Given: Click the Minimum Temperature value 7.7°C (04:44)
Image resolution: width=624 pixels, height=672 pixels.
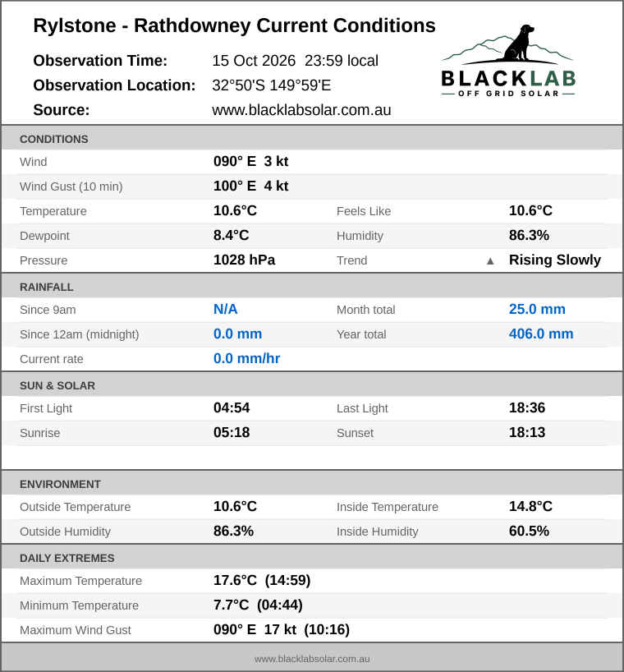Looking at the screenshot, I should tap(259, 605).
